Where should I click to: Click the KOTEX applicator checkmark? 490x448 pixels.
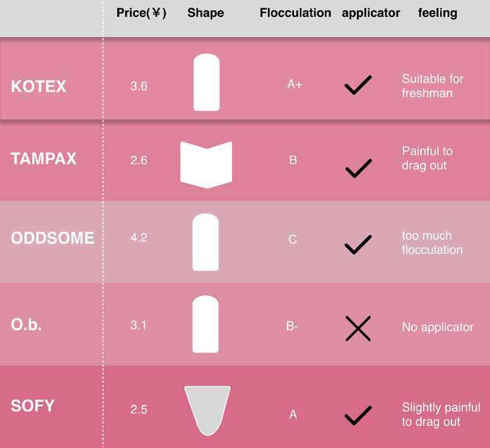pyautogui.click(x=358, y=85)
